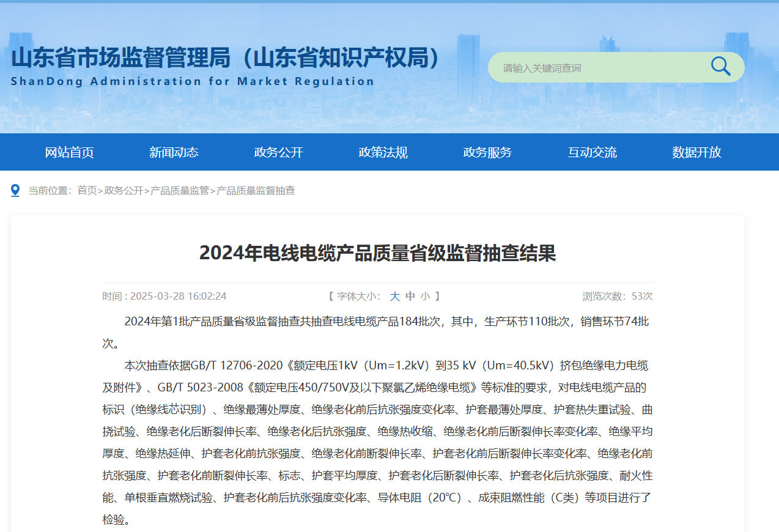Click the 当前位置 label text
Screen dimensions: 779x532
[50, 191]
